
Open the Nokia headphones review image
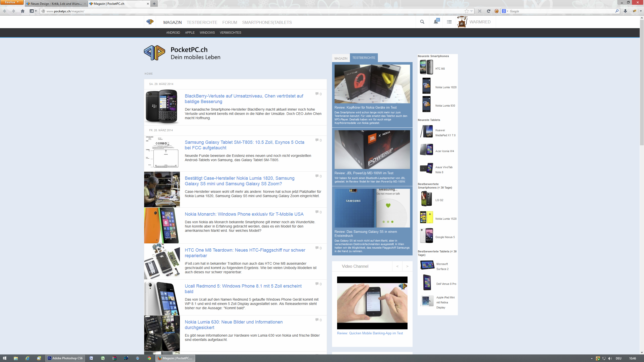pyautogui.click(x=372, y=84)
